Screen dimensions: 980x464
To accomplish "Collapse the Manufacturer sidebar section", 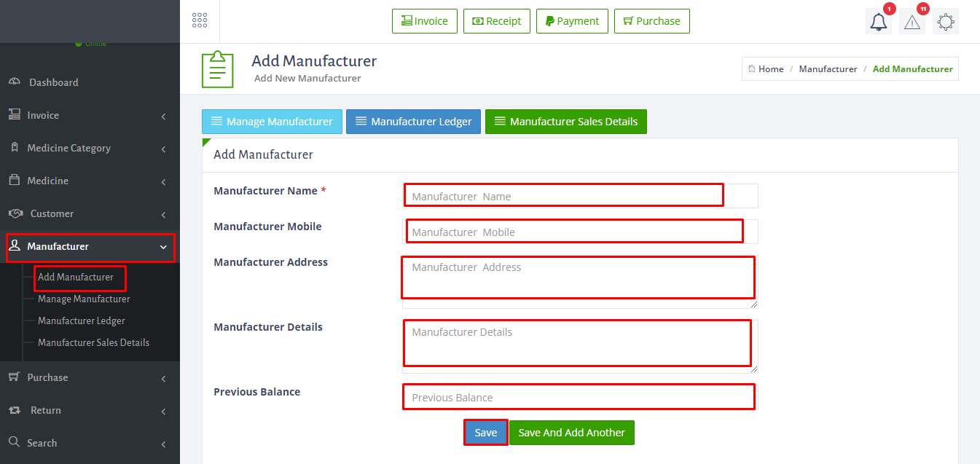I will [x=90, y=246].
